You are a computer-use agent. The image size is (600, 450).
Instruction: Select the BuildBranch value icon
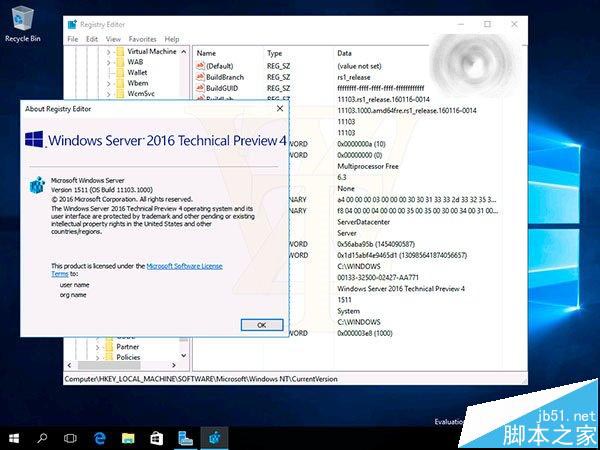[x=200, y=77]
